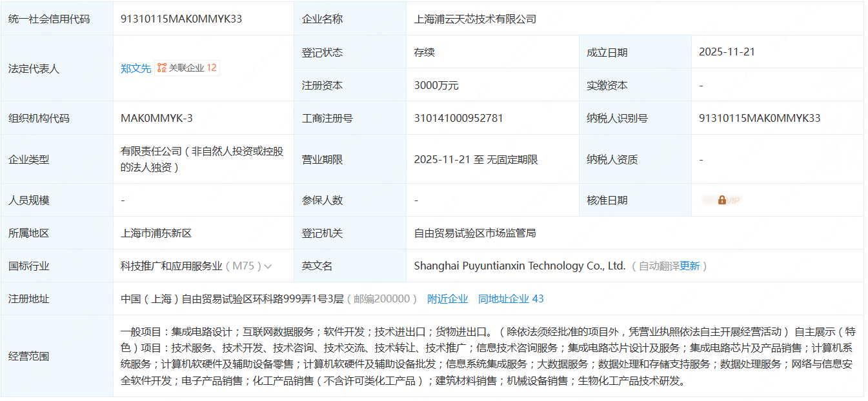Click the 工商注册号 value 310141000952781
This screenshot has height=401, width=868.
[458, 118]
